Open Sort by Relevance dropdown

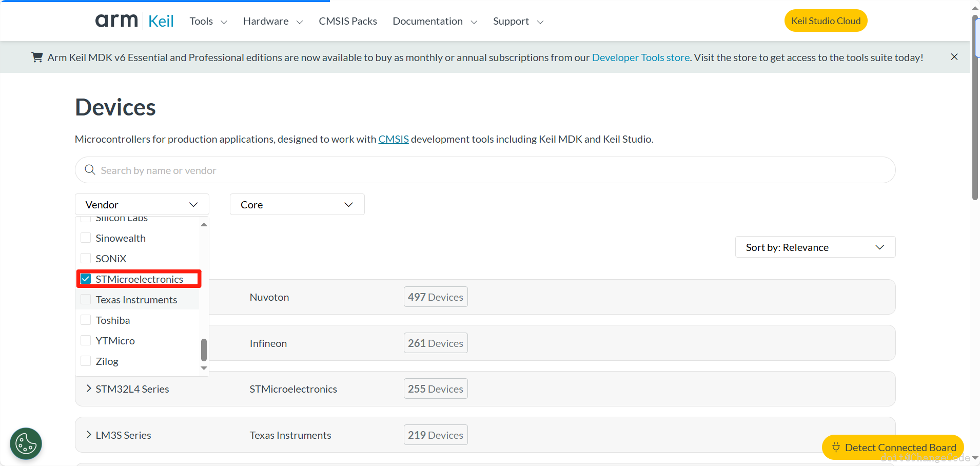coord(815,247)
